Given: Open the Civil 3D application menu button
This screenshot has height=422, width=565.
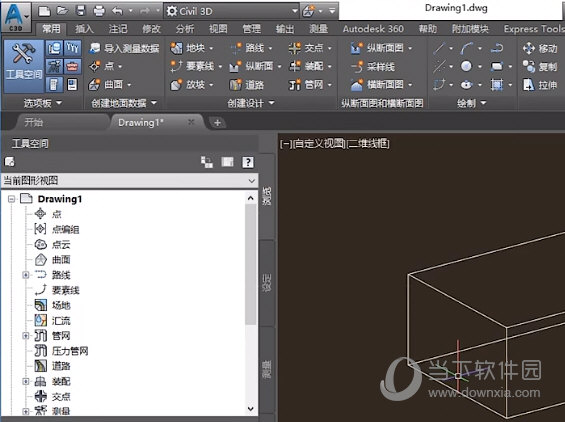Looking at the screenshot, I should click(15, 17).
